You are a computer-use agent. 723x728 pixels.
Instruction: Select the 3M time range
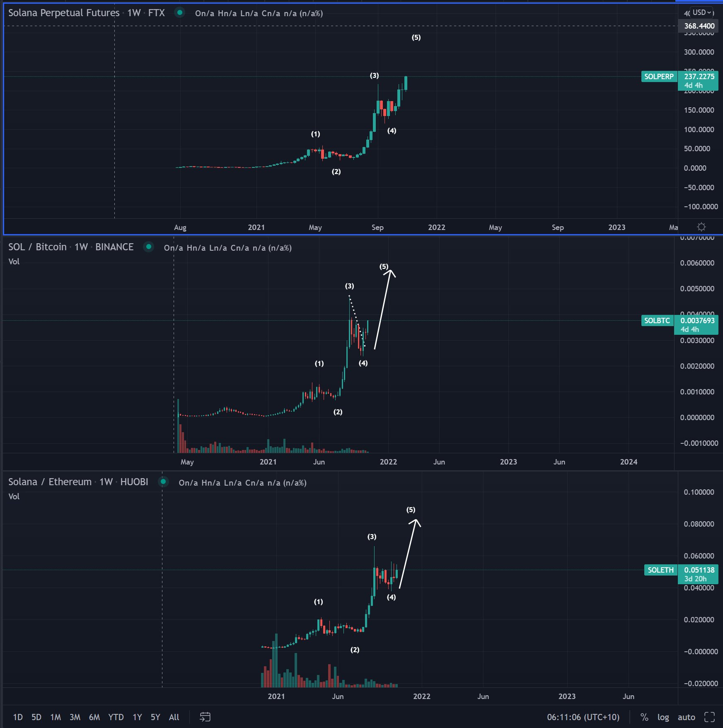pos(75,717)
